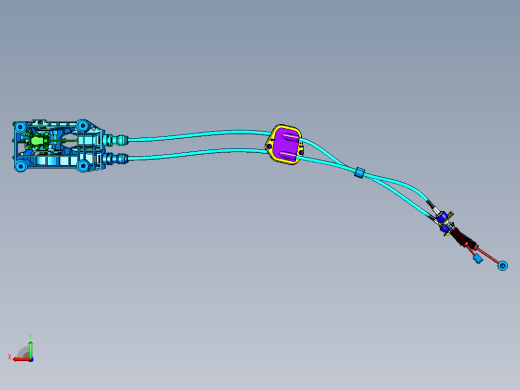Select the blue ring eyelet at the cable end

point(503,266)
